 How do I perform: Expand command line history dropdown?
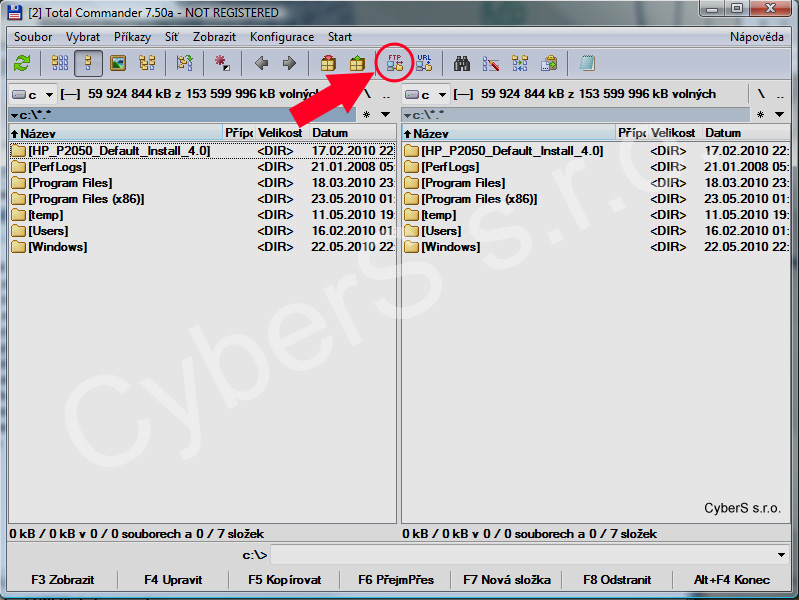click(x=781, y=555)
